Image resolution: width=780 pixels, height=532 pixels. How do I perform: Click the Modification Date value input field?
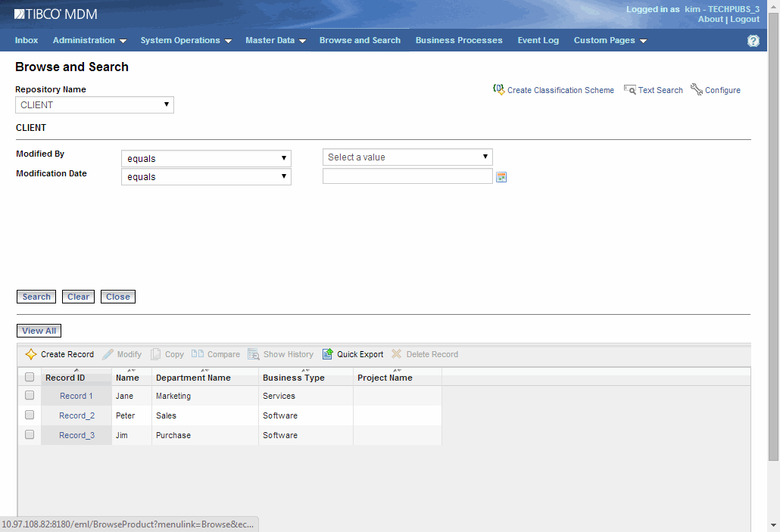click(407, 176)
